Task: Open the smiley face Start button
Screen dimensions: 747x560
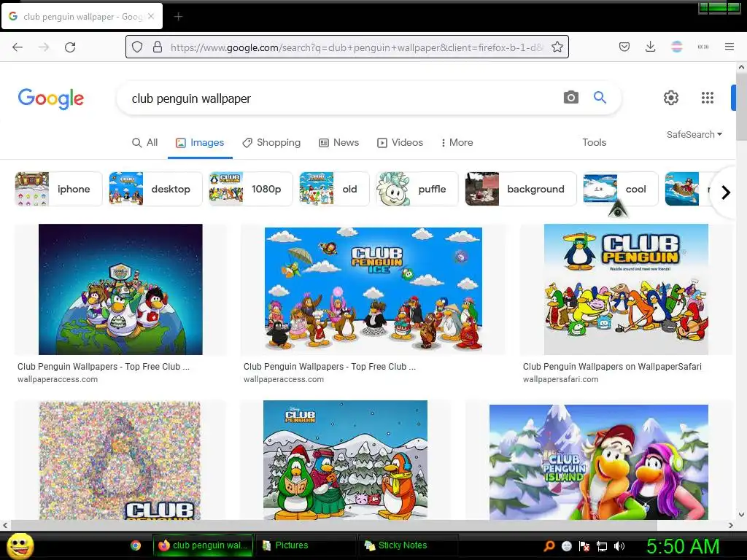Action: [x=20, y=545]
